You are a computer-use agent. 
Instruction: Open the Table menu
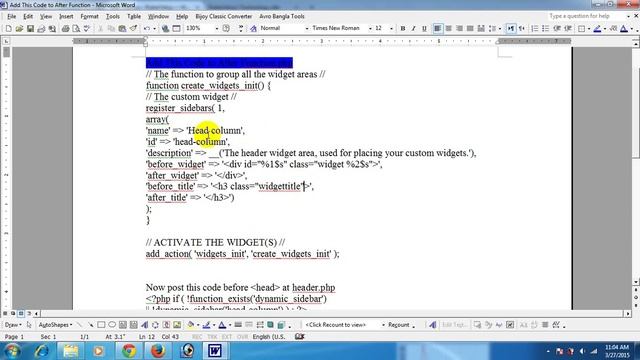pyautogui.click(x=134, y=16)
